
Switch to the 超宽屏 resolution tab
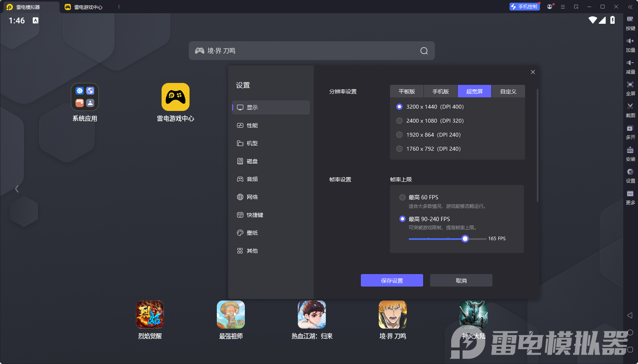475,91
